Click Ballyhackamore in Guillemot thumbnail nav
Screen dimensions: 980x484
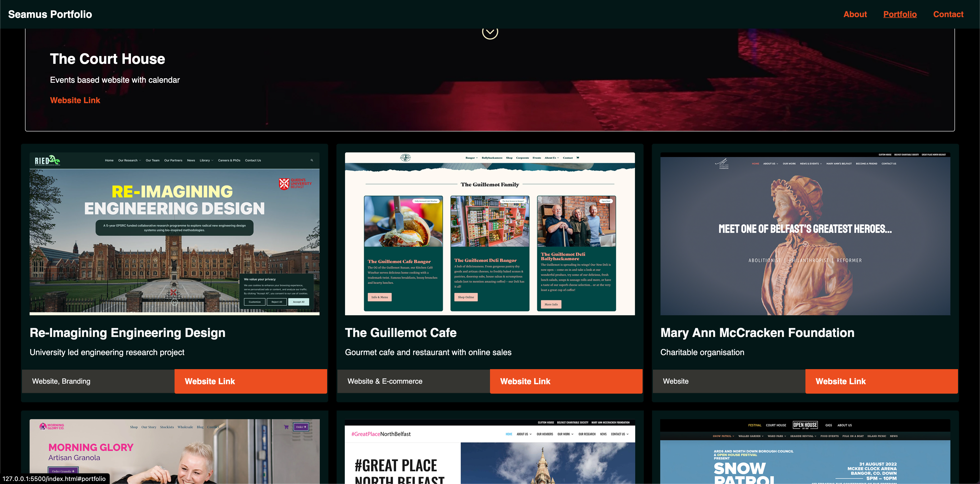tap(492, 158)
